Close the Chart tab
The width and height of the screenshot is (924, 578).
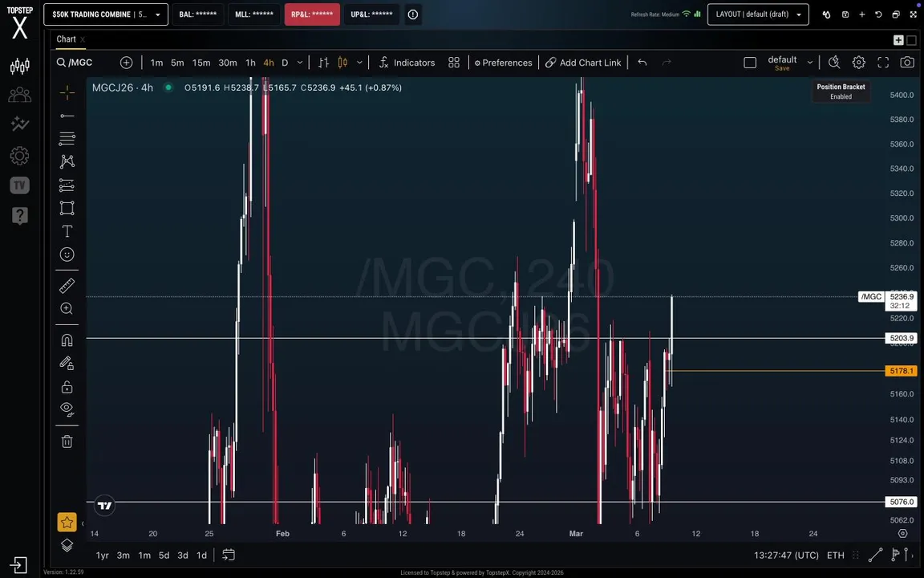83,39
